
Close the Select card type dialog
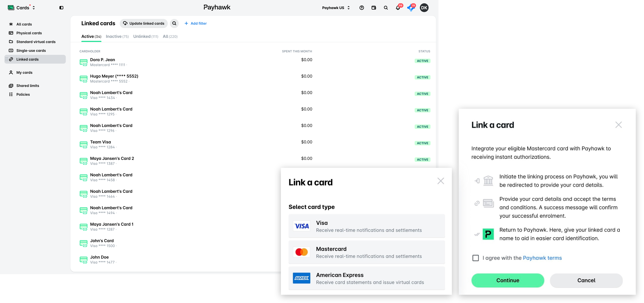coord(441,181)
